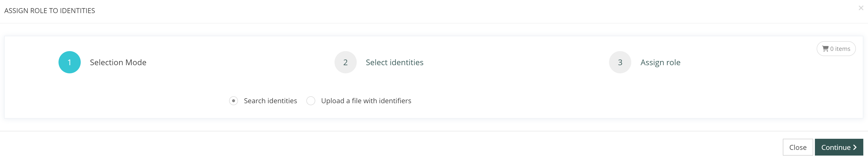The height and width of the screenshot is (160, 868).
Task: Close the dialog with the X icon
Action: (x=861, y=8)
